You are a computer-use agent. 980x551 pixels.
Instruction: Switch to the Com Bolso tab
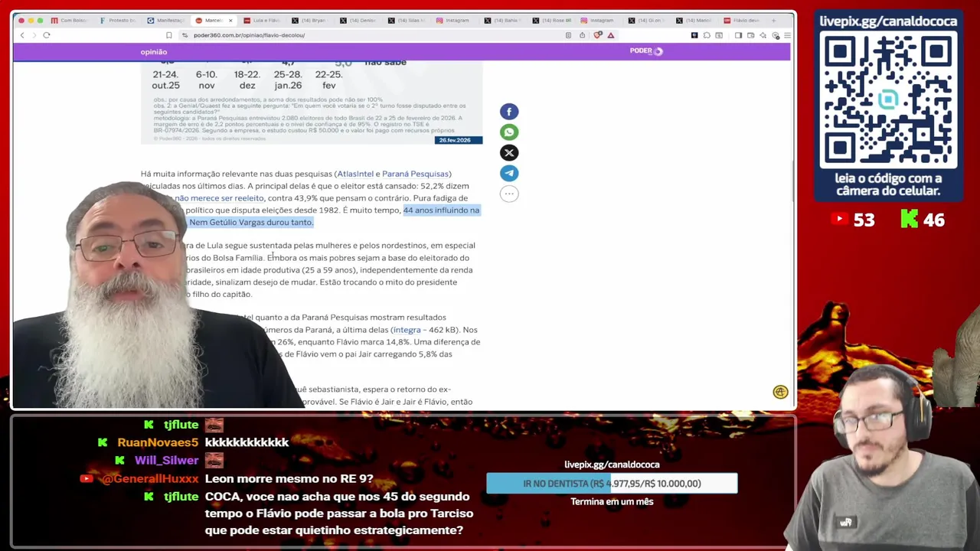pyautogui.click(x=69, y=21)
